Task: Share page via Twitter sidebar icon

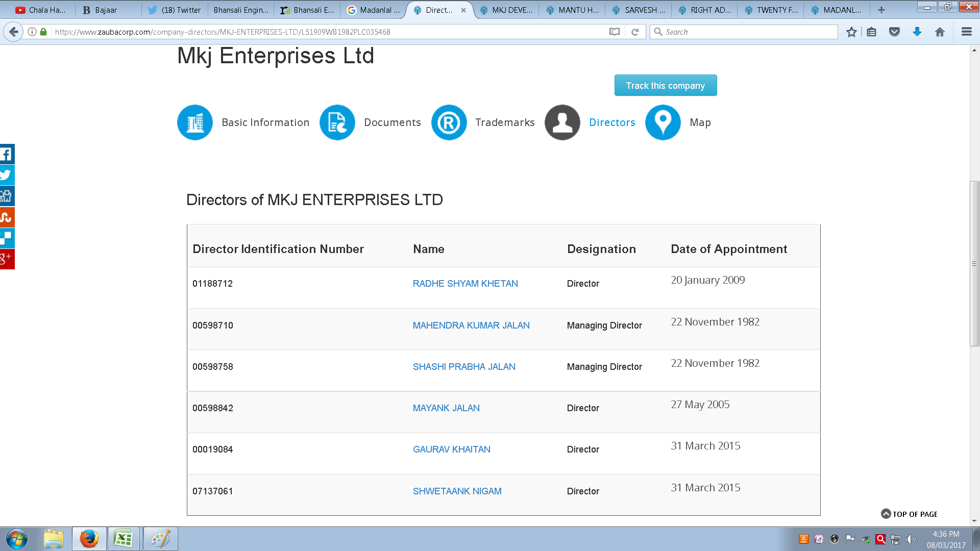Action: tap(7, 175)
